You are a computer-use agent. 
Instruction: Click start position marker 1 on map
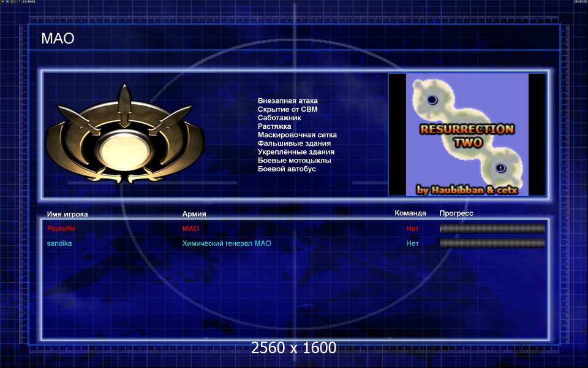500,168
